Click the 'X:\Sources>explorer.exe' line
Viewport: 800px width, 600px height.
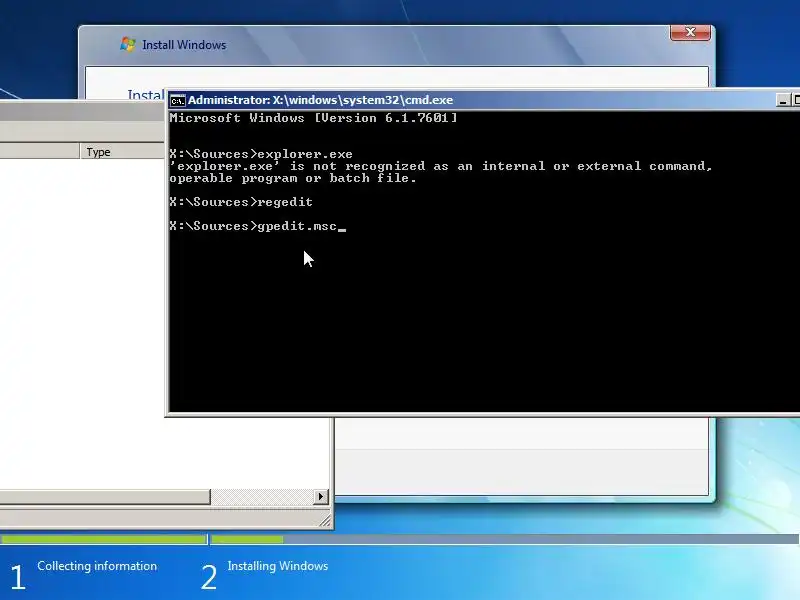(x=261, y=154)
